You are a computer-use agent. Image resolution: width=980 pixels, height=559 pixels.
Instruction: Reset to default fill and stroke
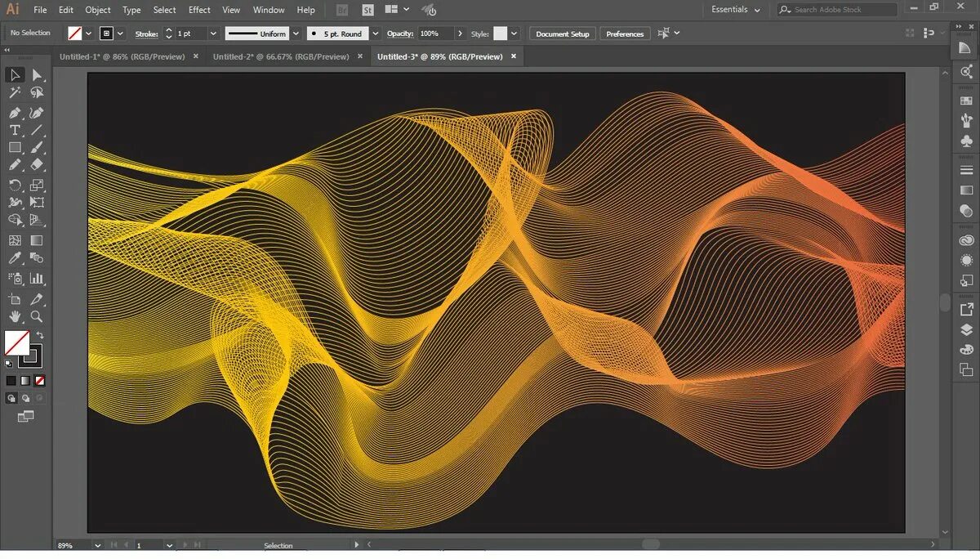pos(9,364)
